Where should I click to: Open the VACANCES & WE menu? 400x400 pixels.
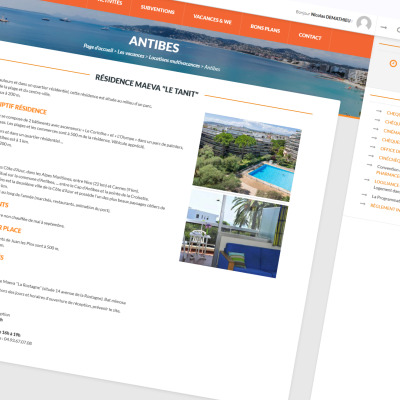[212, 19]
